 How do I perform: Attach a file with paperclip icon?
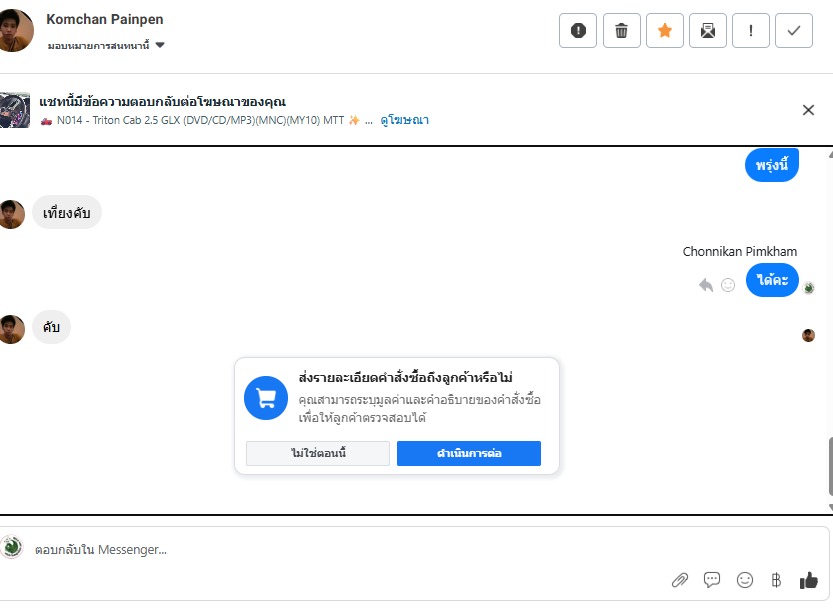tap(680, 580)
